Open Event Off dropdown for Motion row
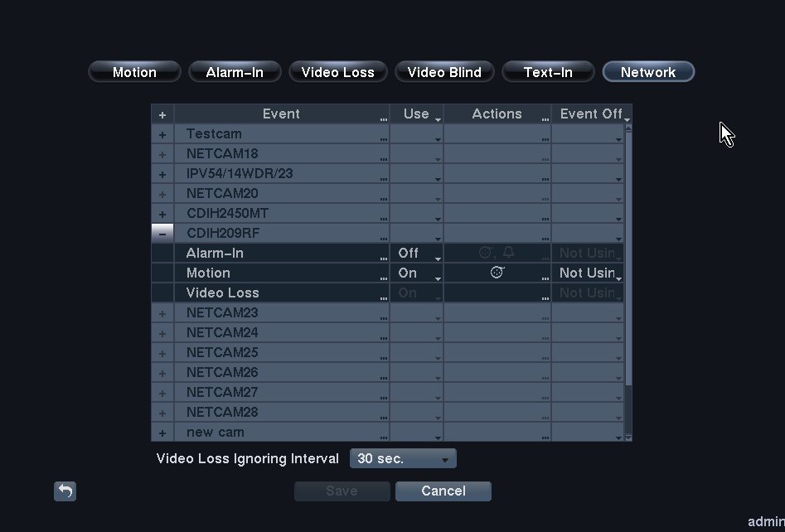785x532 pixels. point(589,273)
